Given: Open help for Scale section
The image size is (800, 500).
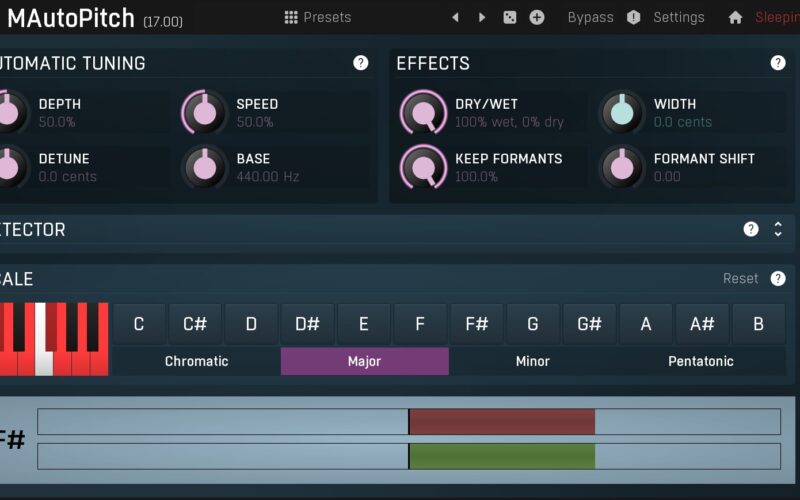Looking at the screenshot, I should click(x=778, y=279).
